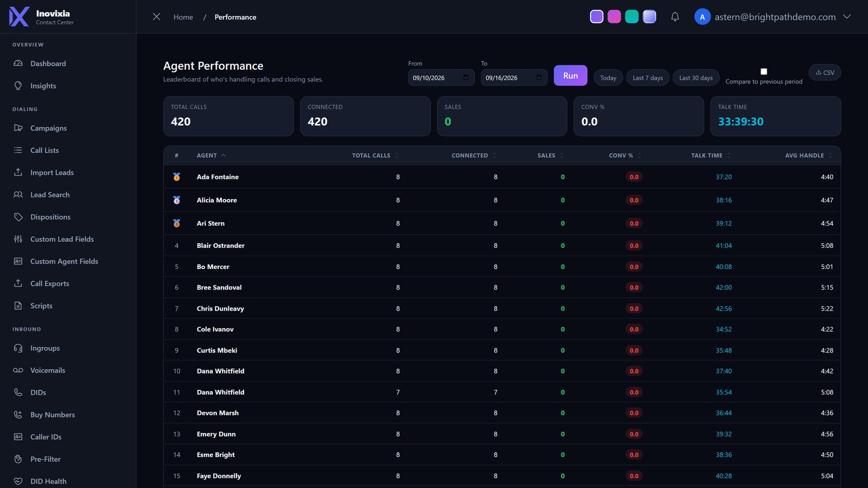The height and width of the screenshot is (488, 868).
Task: Sort table by Agent column
Action: (x=211, y=156)
